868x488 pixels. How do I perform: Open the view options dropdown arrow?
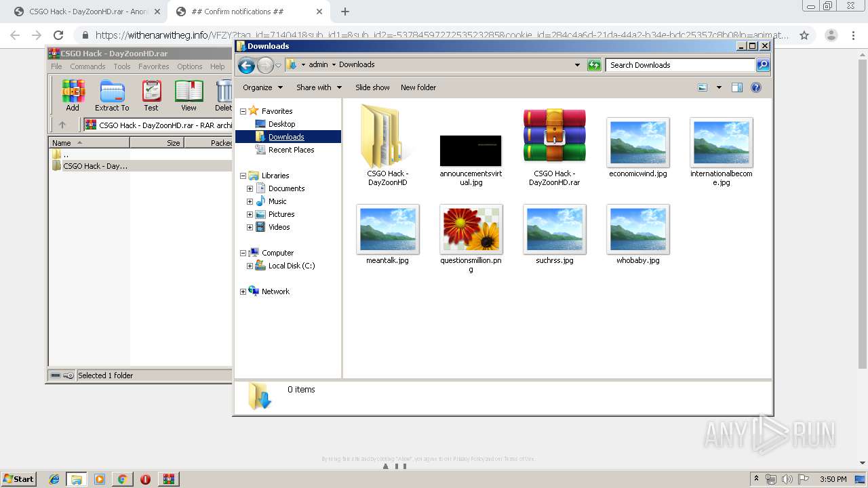pos(719,87)
